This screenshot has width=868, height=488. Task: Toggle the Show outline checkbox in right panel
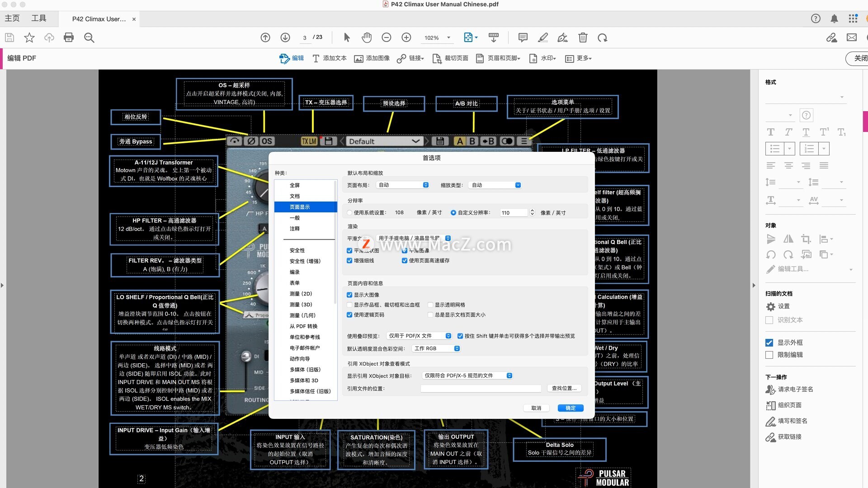tap(769, 343)
